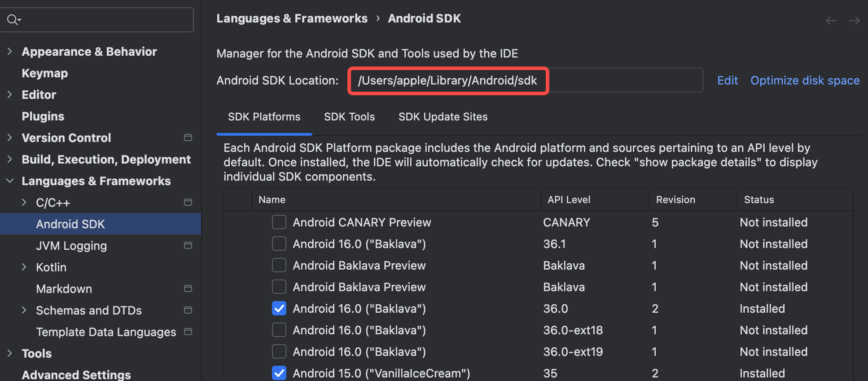
Task: Click the Status column header
Action: [x=759, y=199]
